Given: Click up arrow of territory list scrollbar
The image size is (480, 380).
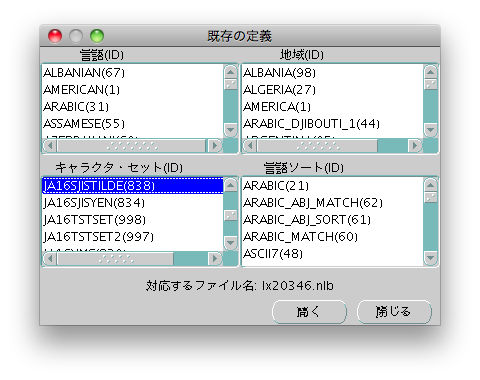Looking at the screenshot, I should pyautogui.click(x=431, y=72).
